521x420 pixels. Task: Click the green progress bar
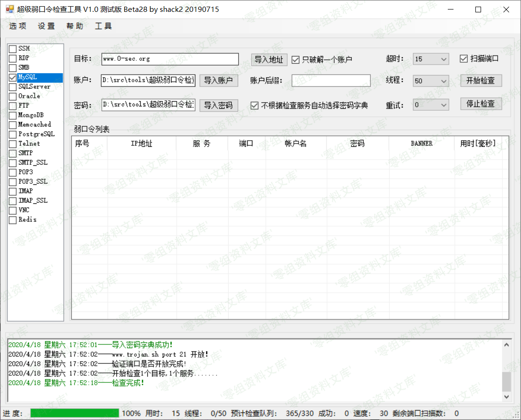coord(75,413)
